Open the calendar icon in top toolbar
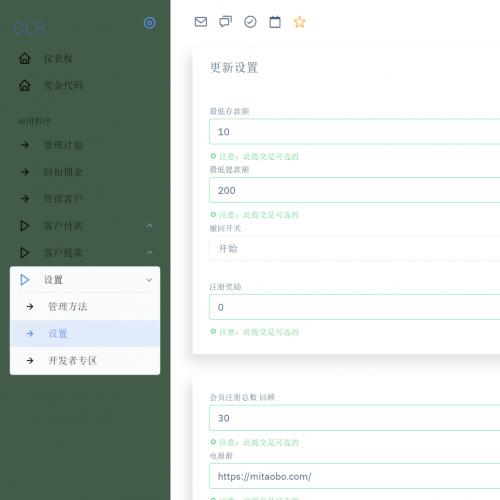Image resolution: width=500 pixels, height=500 pixels. (275, 22)
